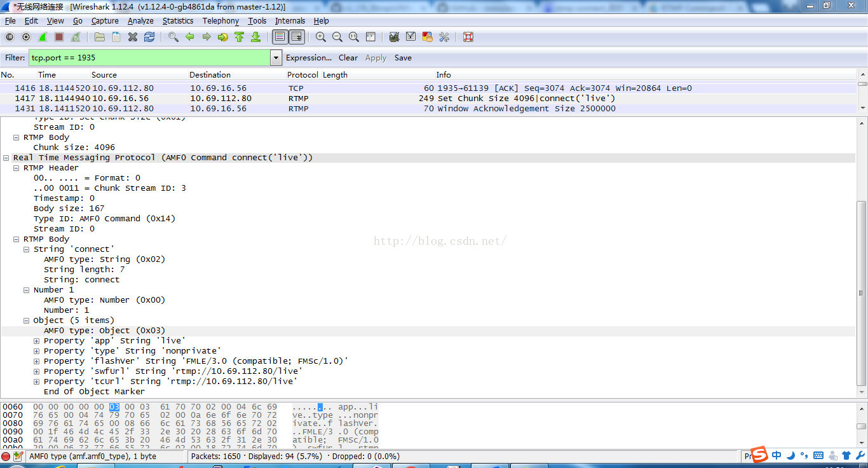Save this capture file icon
This screenshot has width=868, height=468.
pos(116,37)
